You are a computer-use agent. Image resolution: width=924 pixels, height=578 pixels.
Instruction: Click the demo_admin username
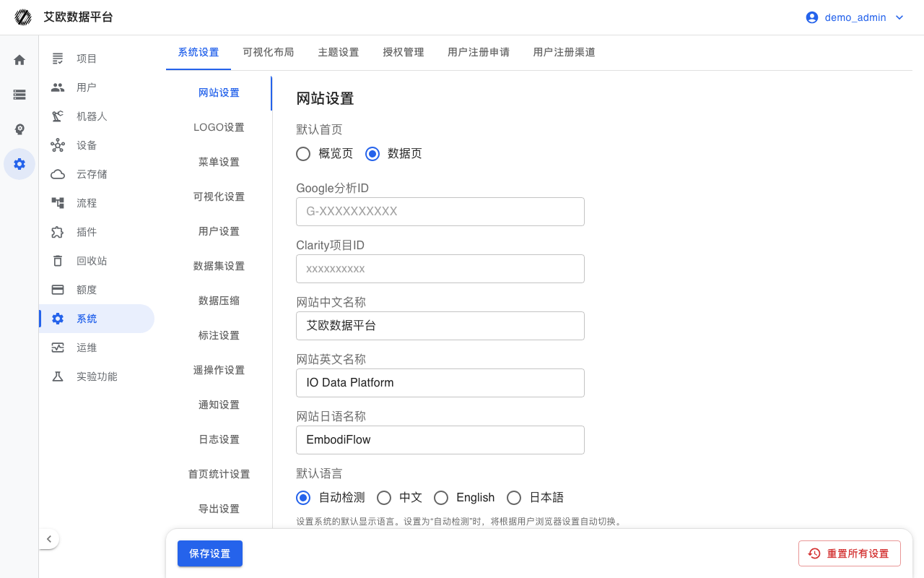[x=855, y=17]
